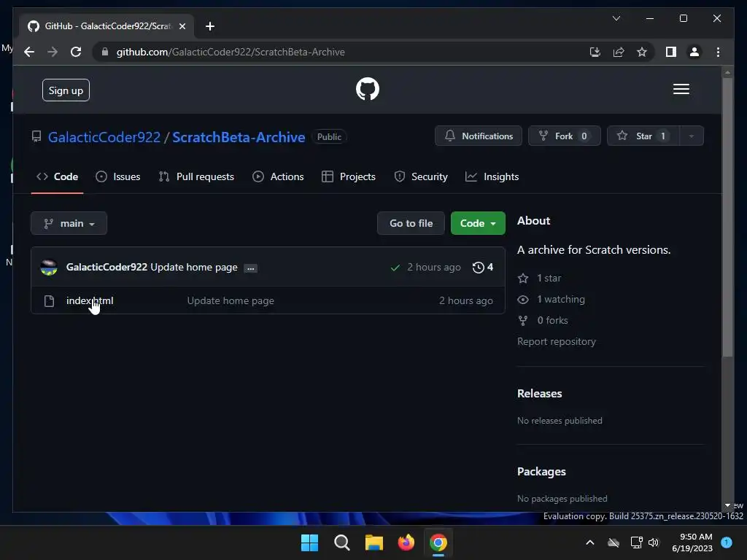Expand the main branch selector
Image resolution: width=747 pixels, height=560 pixels.
[69, 223]
